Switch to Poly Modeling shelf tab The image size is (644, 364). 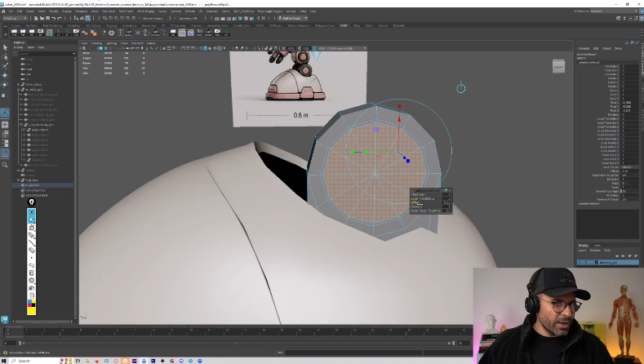pyautogui.click(x=52, y=25)
